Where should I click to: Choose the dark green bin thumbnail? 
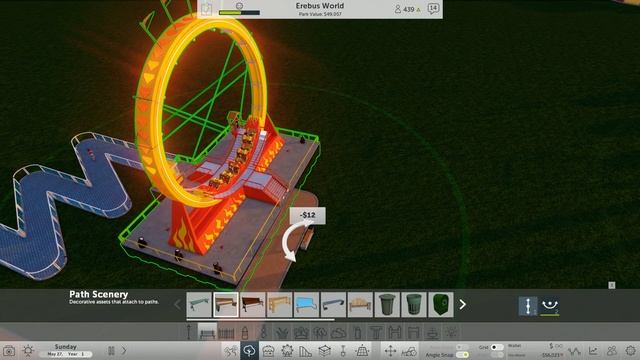tap(441, 304)
